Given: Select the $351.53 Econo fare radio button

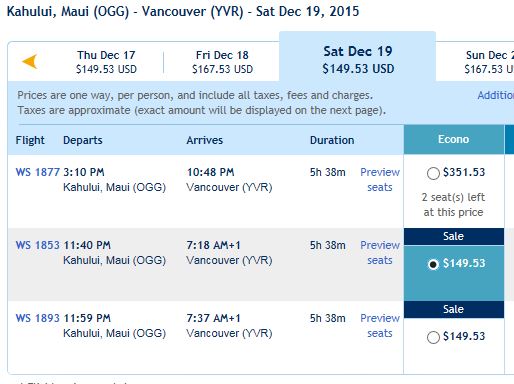Looking at the screenshot, I should coord(433,173).
